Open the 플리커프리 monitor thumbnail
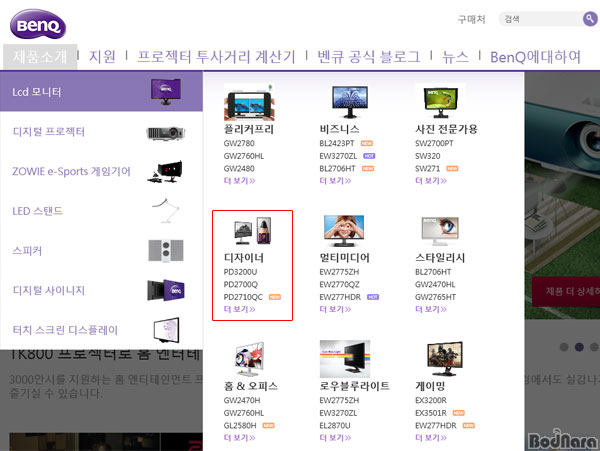The image size is (600, 451). click(x=249, y=102)
